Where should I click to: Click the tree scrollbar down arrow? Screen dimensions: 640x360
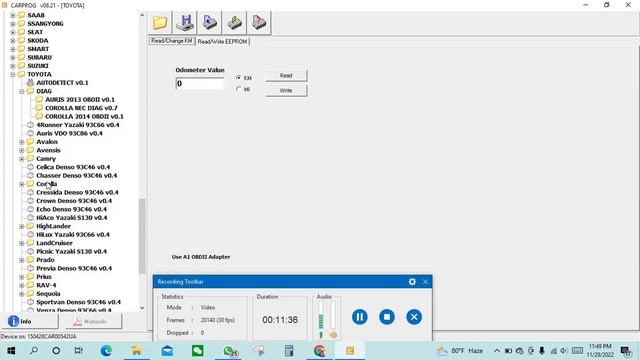[x=142, y=308]
